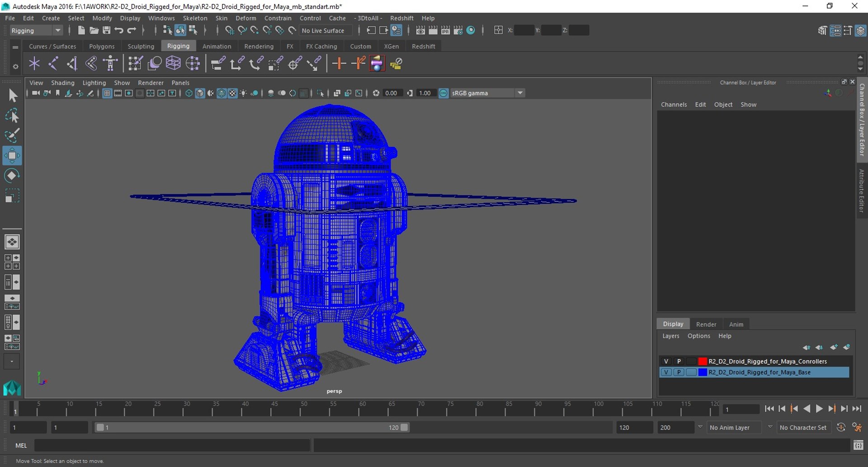This screenshot has height=467, width=868.
Task: Open the viewport Shading menu
Action: pos(62,83)
